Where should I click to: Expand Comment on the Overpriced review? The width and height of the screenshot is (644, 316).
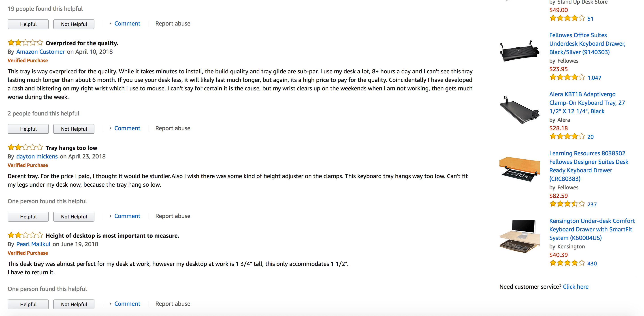127,128
